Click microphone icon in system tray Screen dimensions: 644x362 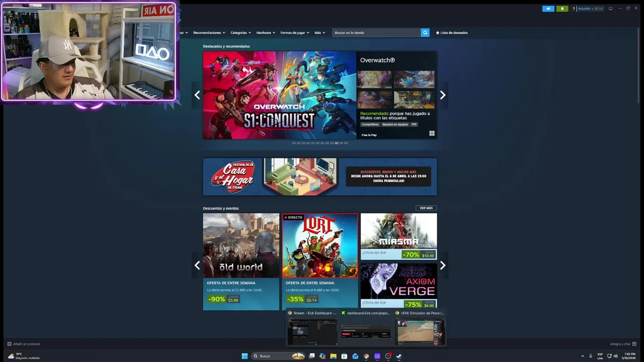[591, 356]
